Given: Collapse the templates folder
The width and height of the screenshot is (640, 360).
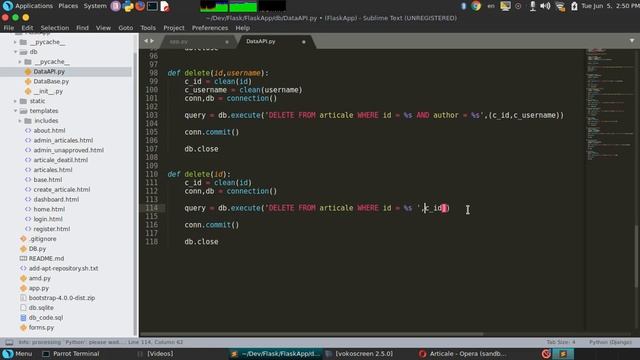Looking at the screenshot, I should point(15,111).
